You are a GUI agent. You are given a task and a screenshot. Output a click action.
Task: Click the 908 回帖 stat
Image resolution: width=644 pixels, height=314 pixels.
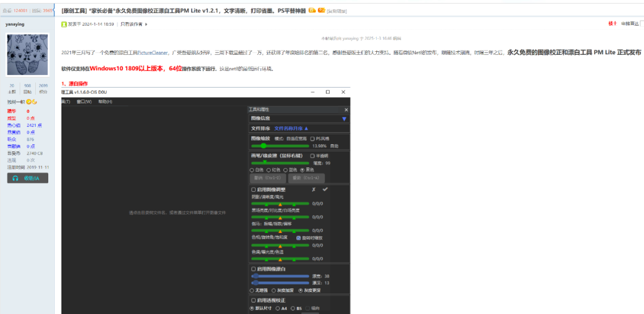click(27, 88)
